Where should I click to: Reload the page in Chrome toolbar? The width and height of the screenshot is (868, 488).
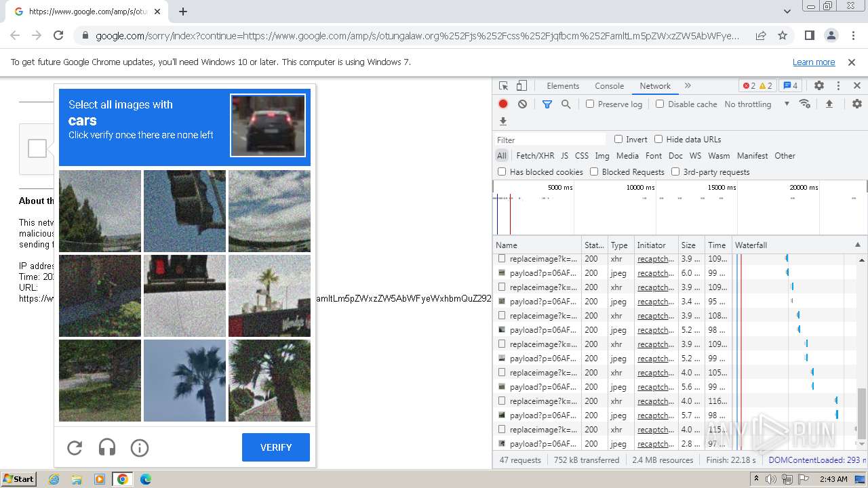[x=58, y=35]
